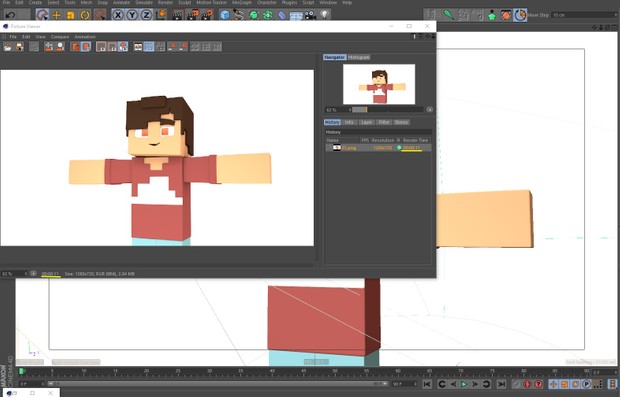Click the Navigator zoom slider
This screenshot has width=620, height=397.
[x=388, y=110]
